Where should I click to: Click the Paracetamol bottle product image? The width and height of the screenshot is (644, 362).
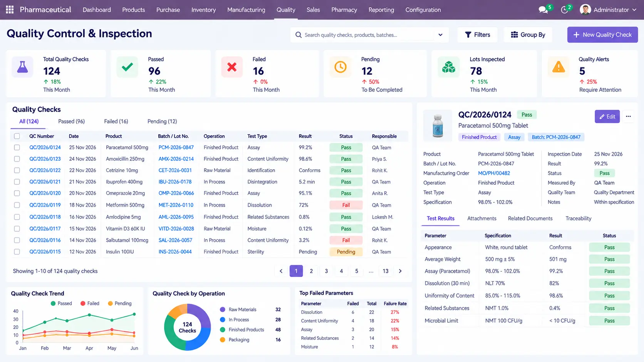tap(438, 126)
